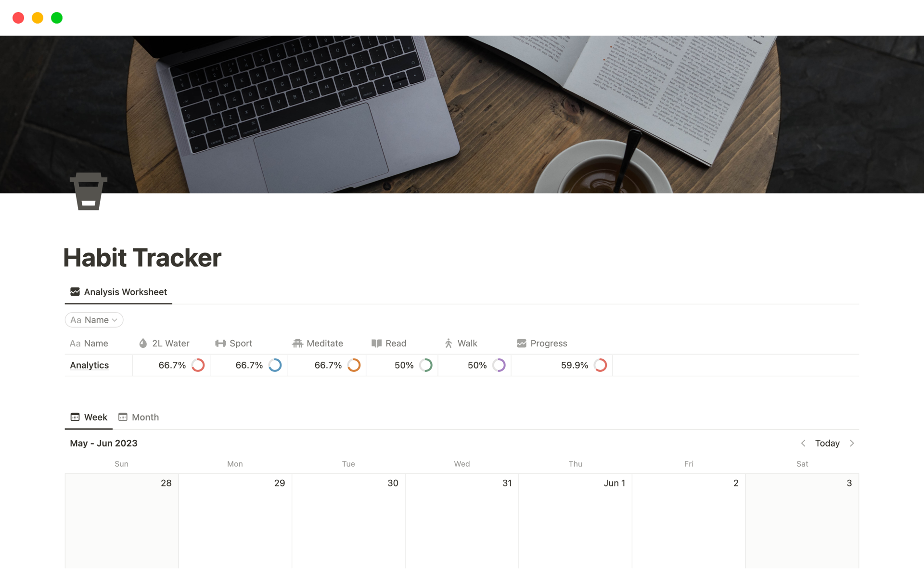
Task: Click the Name column visibility toggle
Action: (94, 320)
